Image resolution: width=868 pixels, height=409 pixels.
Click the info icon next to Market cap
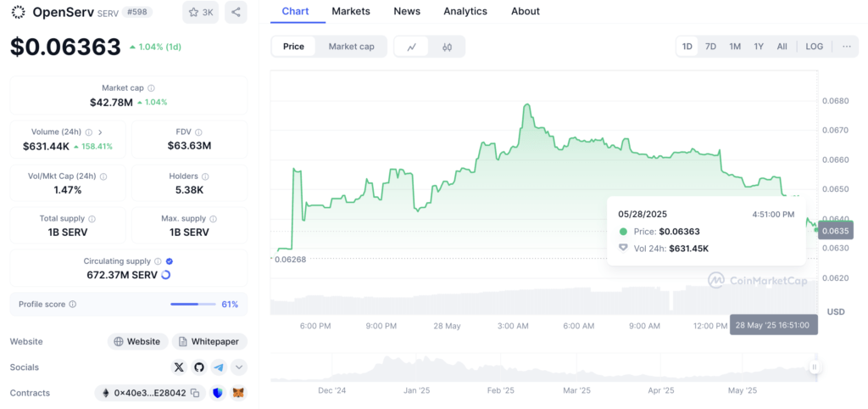(151, 88)
